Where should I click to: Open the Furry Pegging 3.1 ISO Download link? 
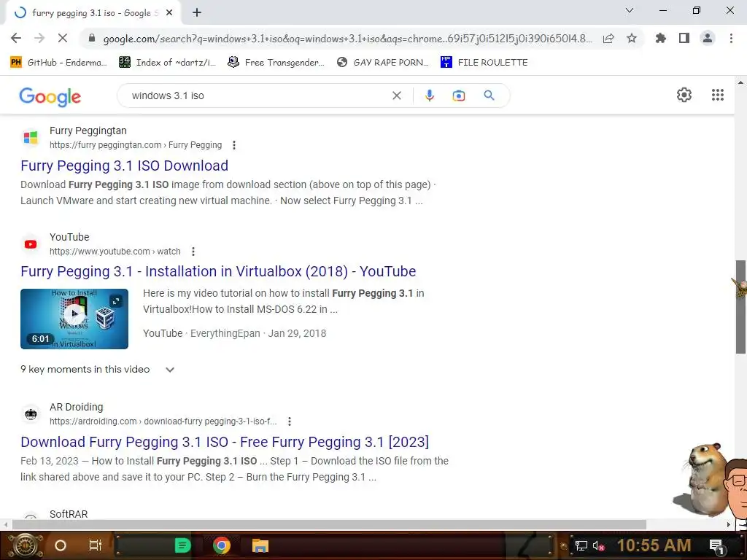tap(124, 166)
